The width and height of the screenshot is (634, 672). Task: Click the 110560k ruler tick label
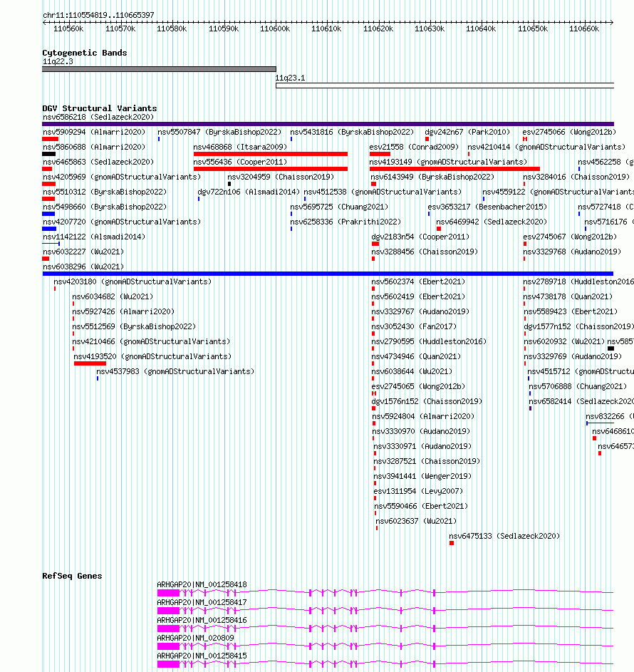coord(68,29)
